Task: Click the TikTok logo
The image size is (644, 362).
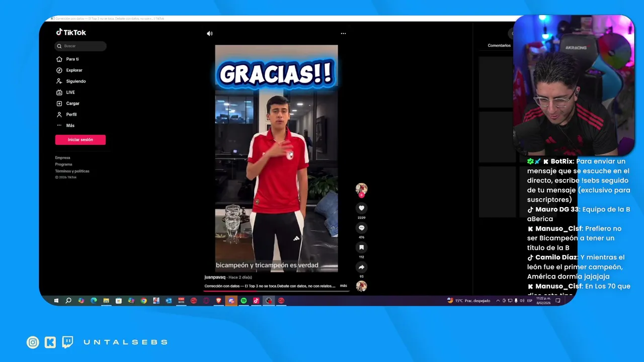Action: 71,32
